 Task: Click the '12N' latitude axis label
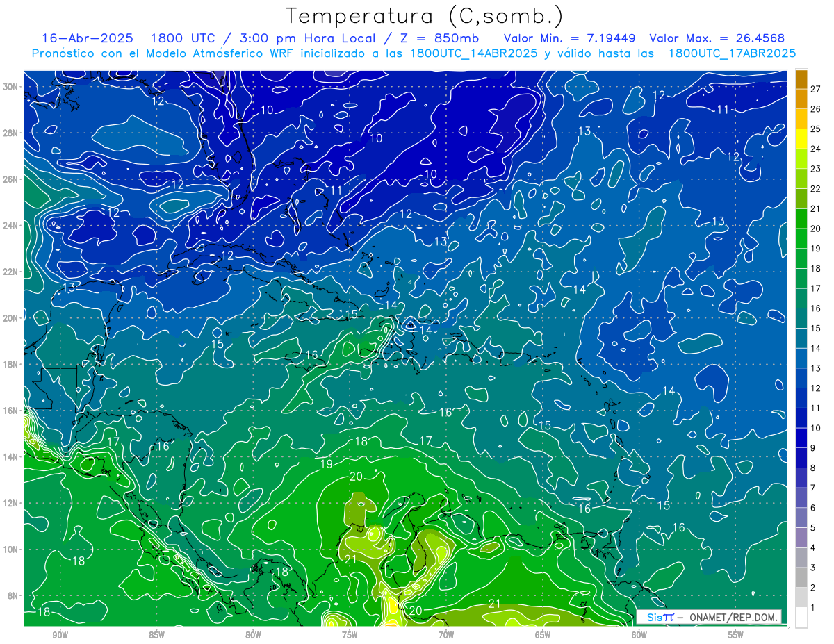click(12, 503)
